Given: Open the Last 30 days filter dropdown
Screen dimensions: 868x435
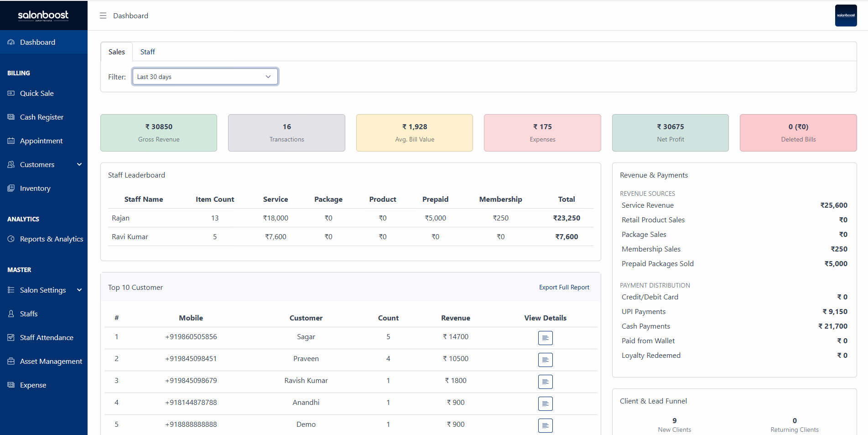Looking at the screenshot, I should click(205, 77).
